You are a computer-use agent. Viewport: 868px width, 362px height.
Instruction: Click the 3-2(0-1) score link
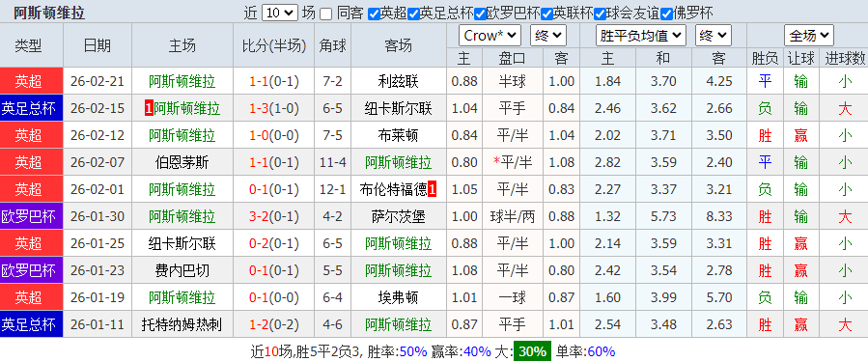274,216
